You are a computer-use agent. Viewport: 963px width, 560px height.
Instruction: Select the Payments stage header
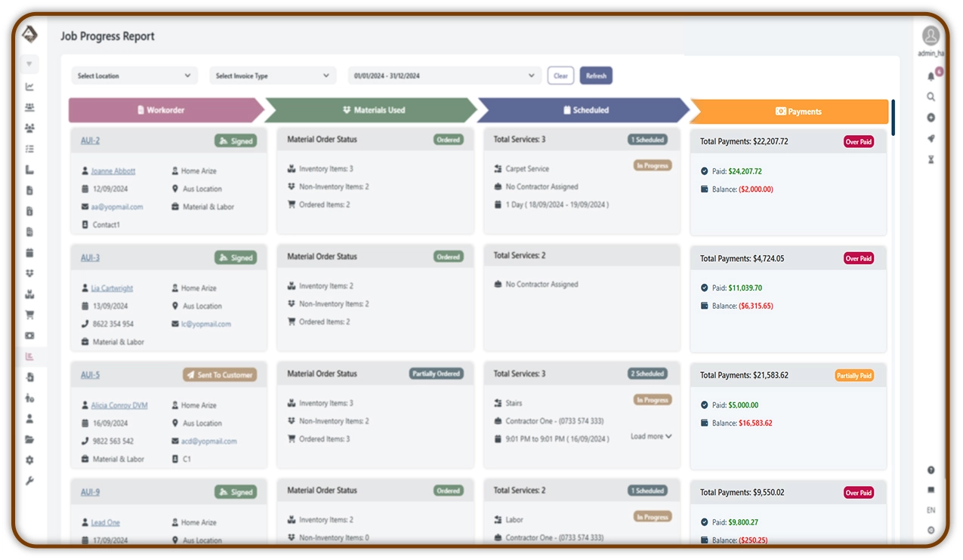pos(790,111)
